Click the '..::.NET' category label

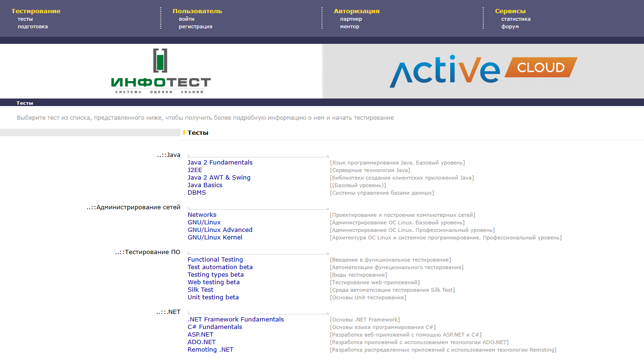168,312
